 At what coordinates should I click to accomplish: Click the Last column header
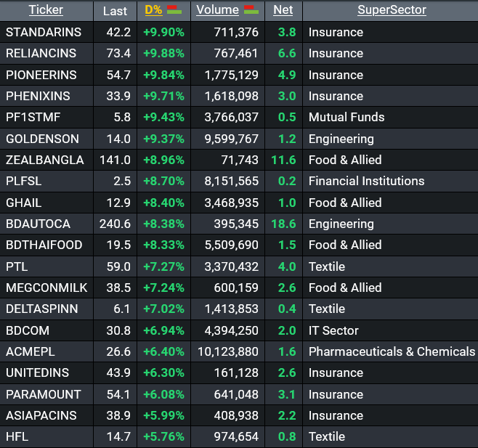click(x=115, y=11)
